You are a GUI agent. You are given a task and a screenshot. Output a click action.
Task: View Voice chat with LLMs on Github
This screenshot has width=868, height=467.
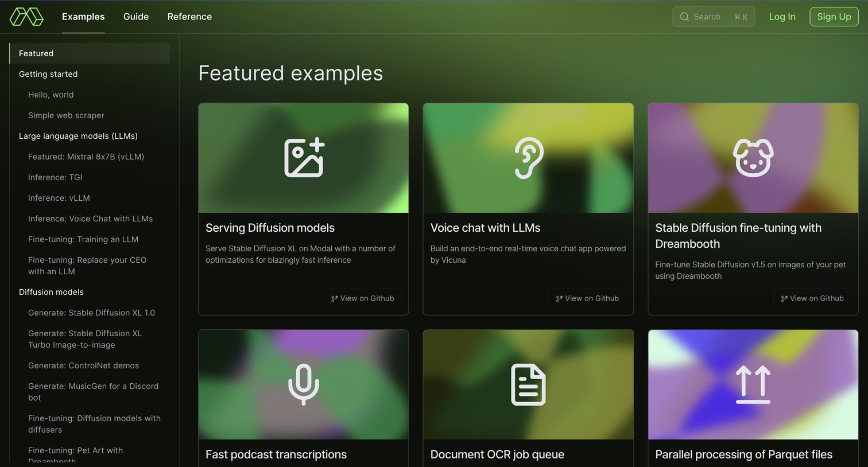pos(587,298)
